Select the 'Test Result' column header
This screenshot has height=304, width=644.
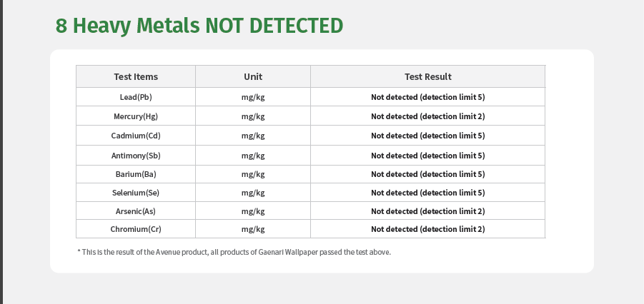click(x=427, y=76)
